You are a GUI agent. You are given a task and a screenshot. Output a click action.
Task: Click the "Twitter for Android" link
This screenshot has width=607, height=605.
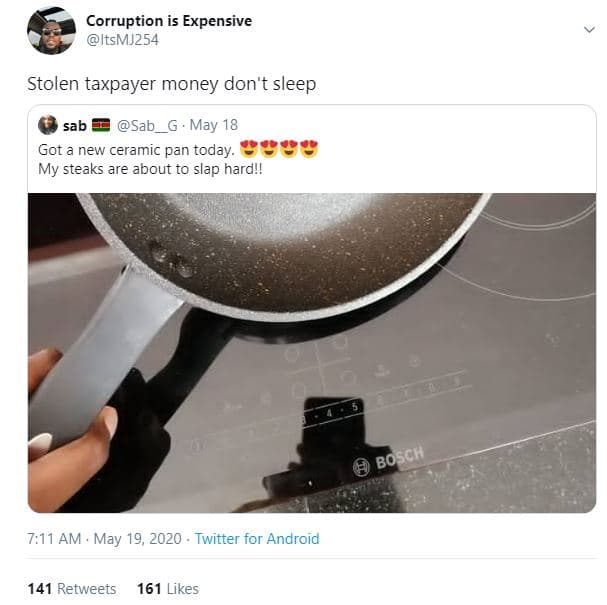(257, 539)
